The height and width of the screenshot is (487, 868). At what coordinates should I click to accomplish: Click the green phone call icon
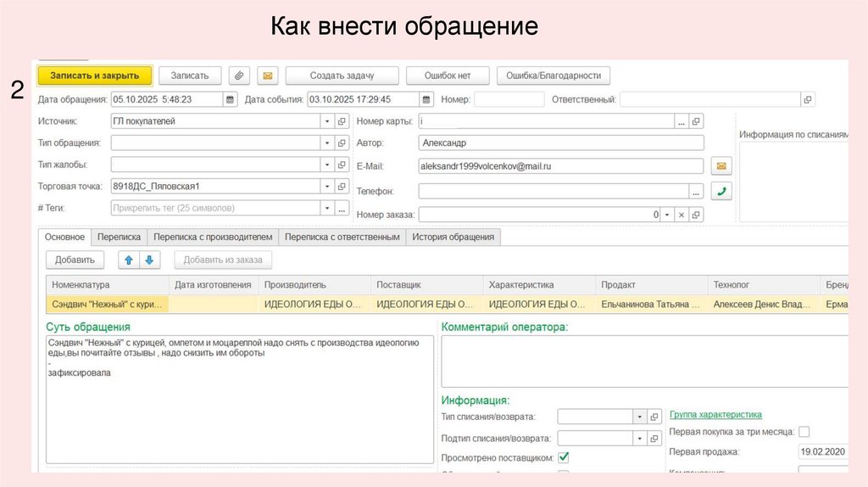click(721, 191)
